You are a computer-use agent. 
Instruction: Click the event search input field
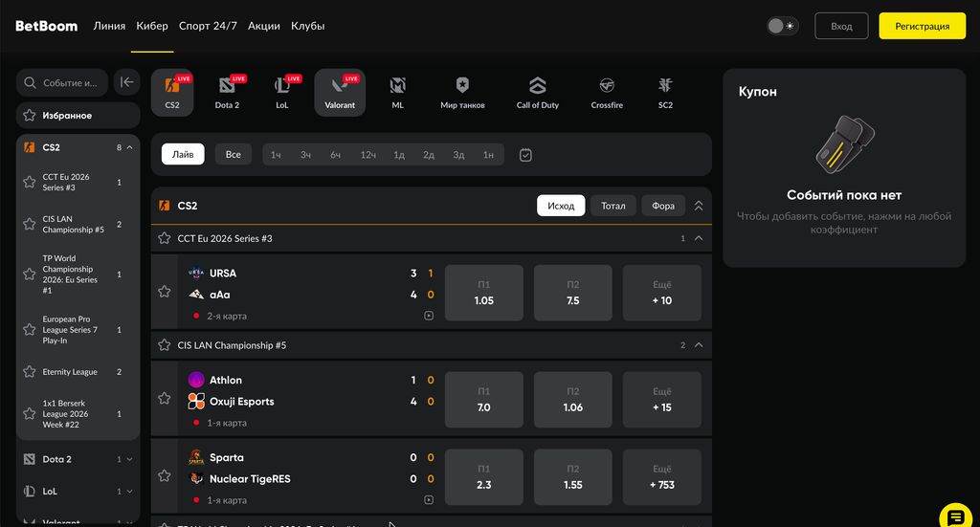pos(62,82)
